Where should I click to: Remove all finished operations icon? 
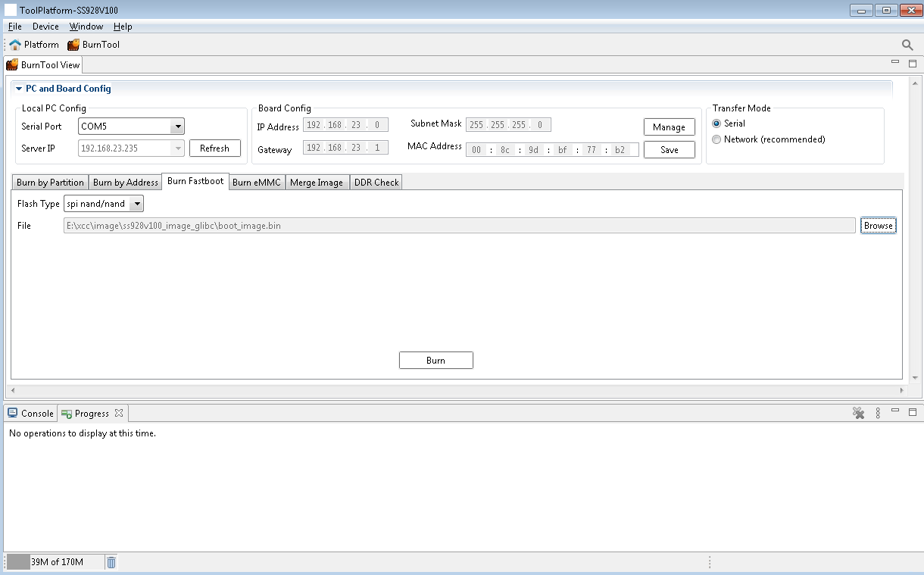858,413
